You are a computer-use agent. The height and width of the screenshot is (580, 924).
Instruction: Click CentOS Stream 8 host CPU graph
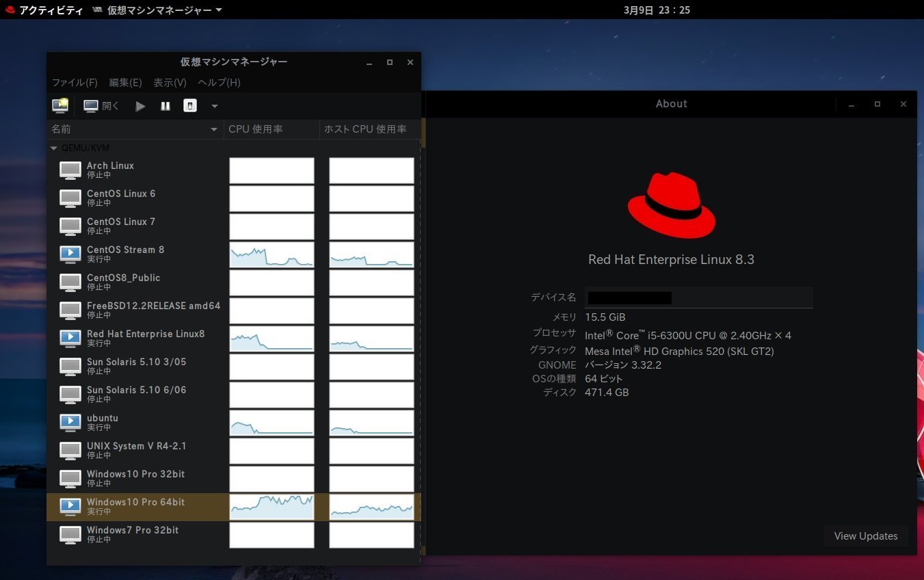click(371, 254)
